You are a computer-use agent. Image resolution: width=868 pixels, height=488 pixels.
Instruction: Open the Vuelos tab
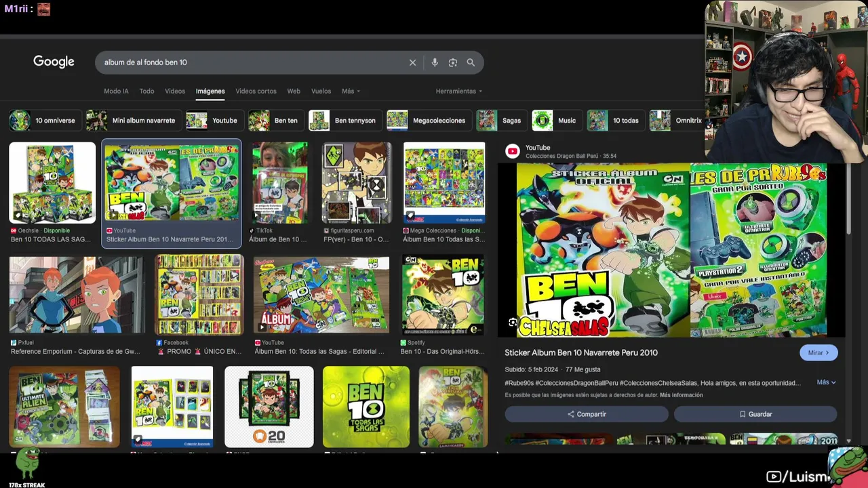321,91
